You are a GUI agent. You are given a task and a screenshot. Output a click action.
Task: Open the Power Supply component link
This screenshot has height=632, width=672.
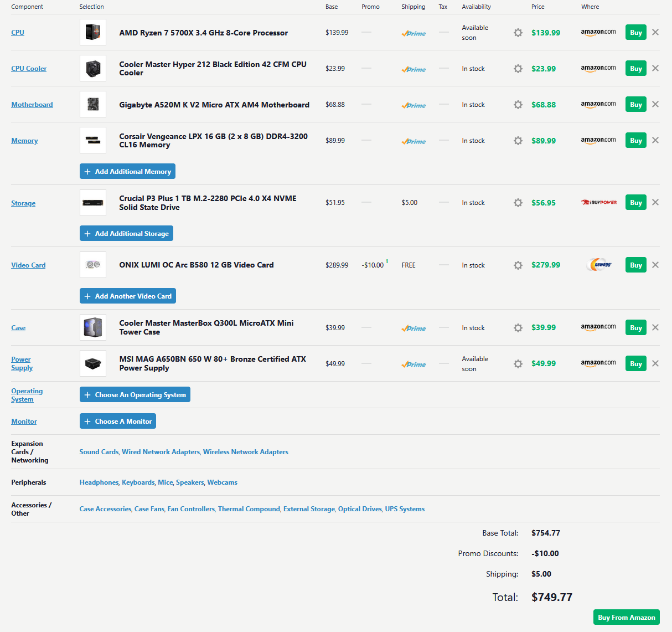[22, 363]
